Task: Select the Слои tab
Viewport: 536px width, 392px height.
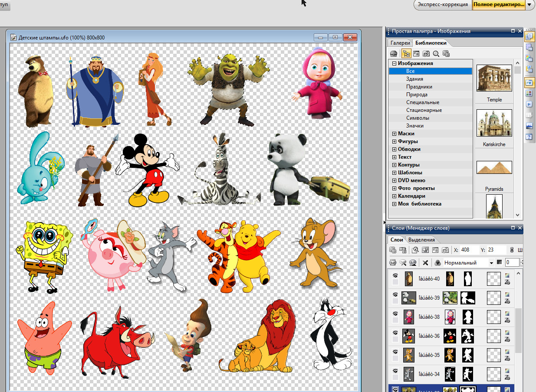Action: click(397, 240)
